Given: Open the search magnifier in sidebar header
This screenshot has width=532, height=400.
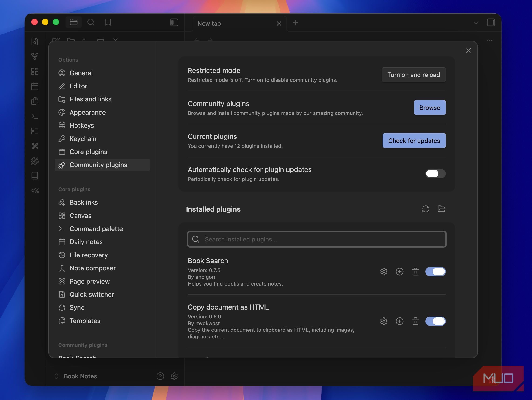Looking at the screenshot, I should pyautogui.click(x=91, y=22).
